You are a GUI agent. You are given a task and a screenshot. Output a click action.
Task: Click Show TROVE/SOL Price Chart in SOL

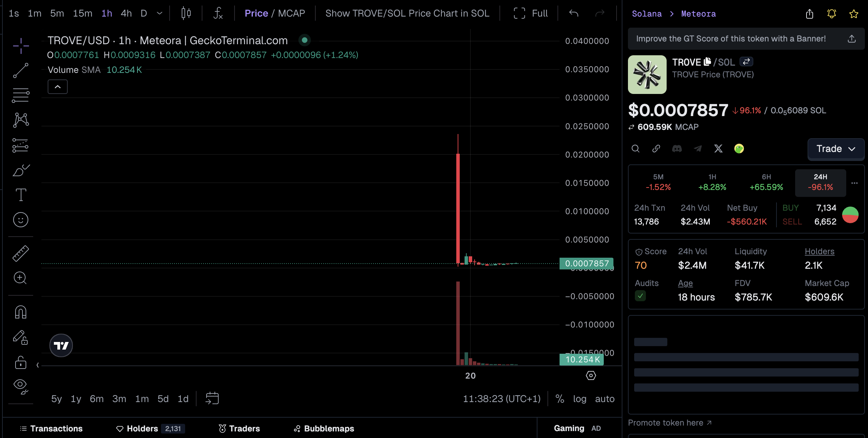tap(408, 13)
